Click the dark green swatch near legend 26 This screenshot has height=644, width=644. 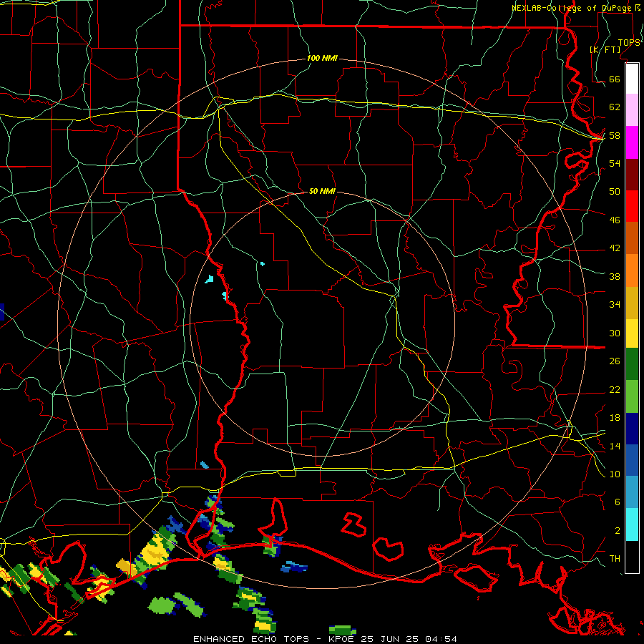(x=632, y=364)
